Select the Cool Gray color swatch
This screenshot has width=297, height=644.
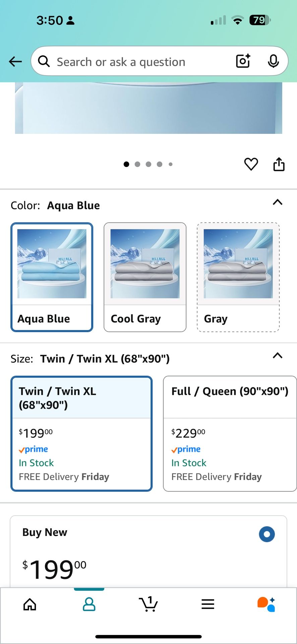pyautogui.click(x=145, y=277)
